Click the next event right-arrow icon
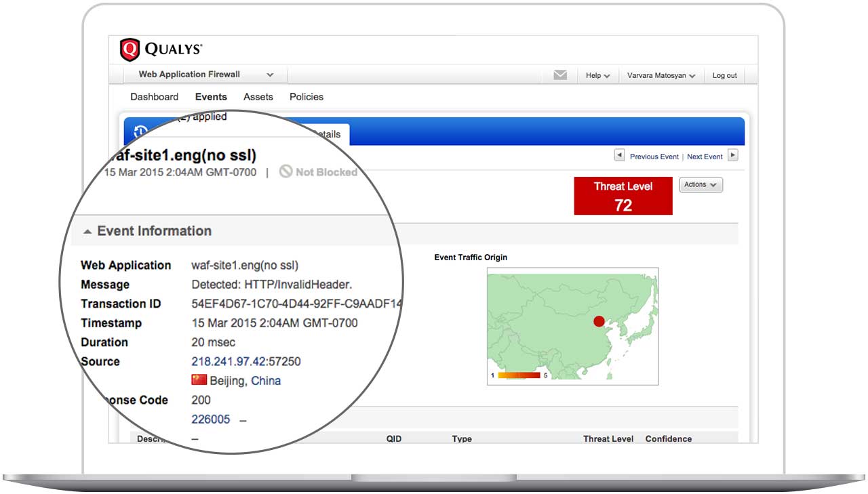868x494 pixels. 733,155
